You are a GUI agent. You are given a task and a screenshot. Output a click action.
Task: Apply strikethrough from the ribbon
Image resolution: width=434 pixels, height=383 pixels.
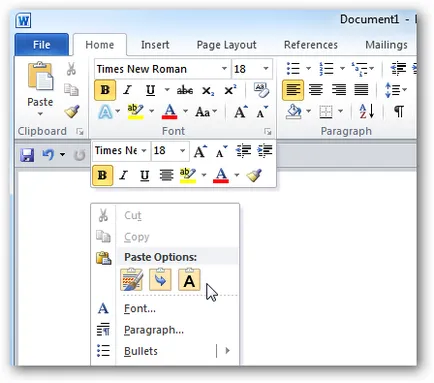click(185, 90)
